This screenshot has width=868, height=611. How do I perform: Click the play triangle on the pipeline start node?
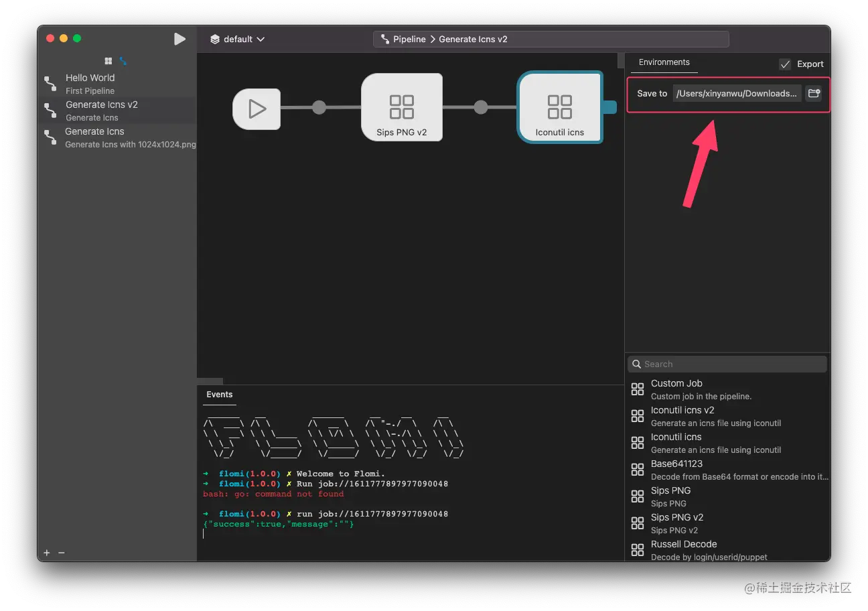pyautogui.click(x=257, y=108)
